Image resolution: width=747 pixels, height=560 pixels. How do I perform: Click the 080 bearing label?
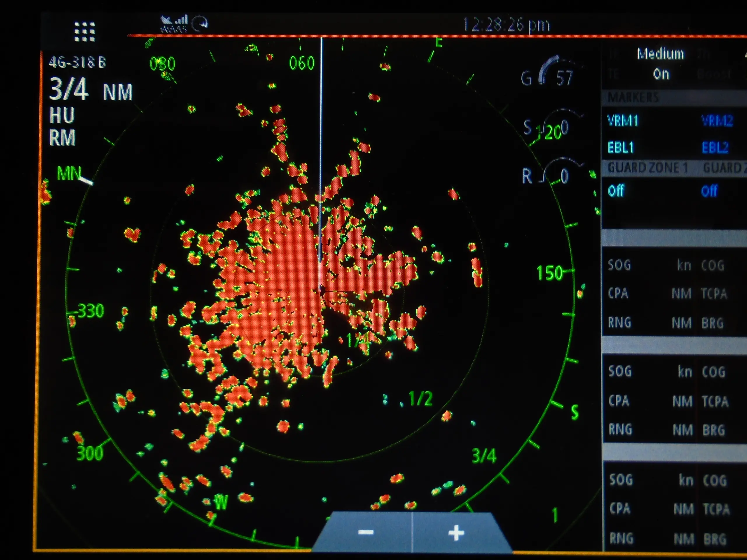pyautogui.click(x=163, y=64)
